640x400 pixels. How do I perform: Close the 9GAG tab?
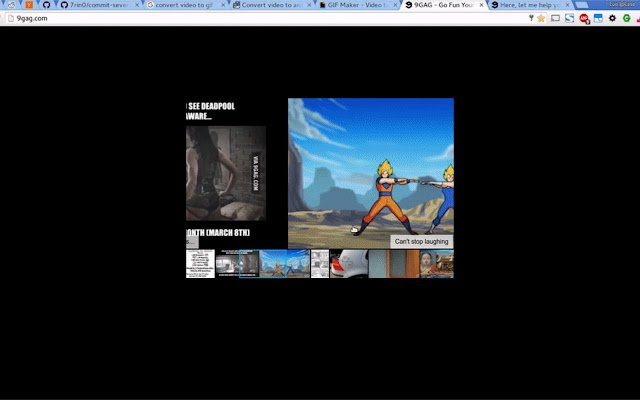(481, 5)
